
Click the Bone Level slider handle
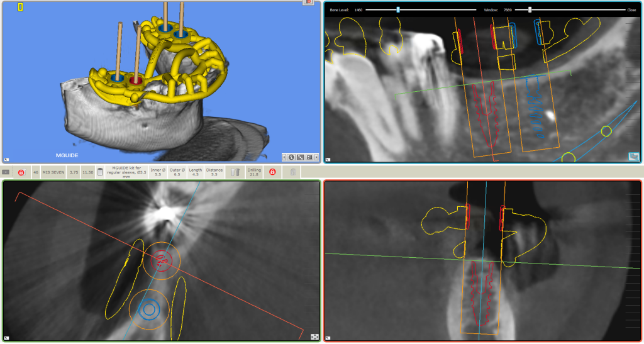(x=397, y=10)
